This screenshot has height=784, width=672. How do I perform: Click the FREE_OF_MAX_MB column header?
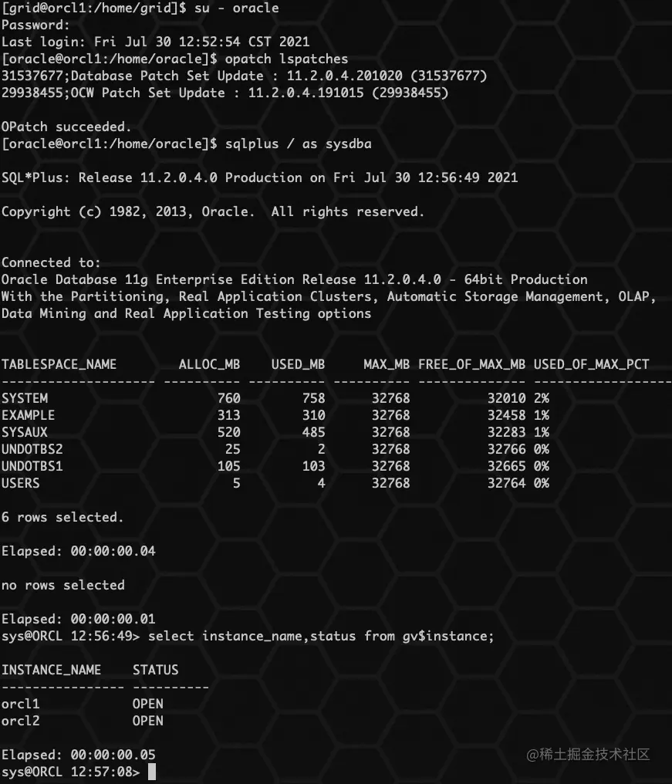pyautogui.click(x=472, y=364)
